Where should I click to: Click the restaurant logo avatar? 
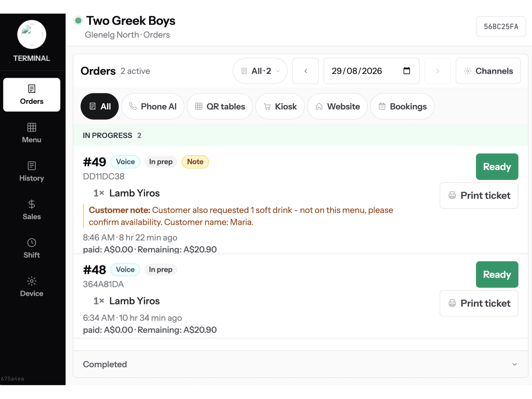pos(32,35)
